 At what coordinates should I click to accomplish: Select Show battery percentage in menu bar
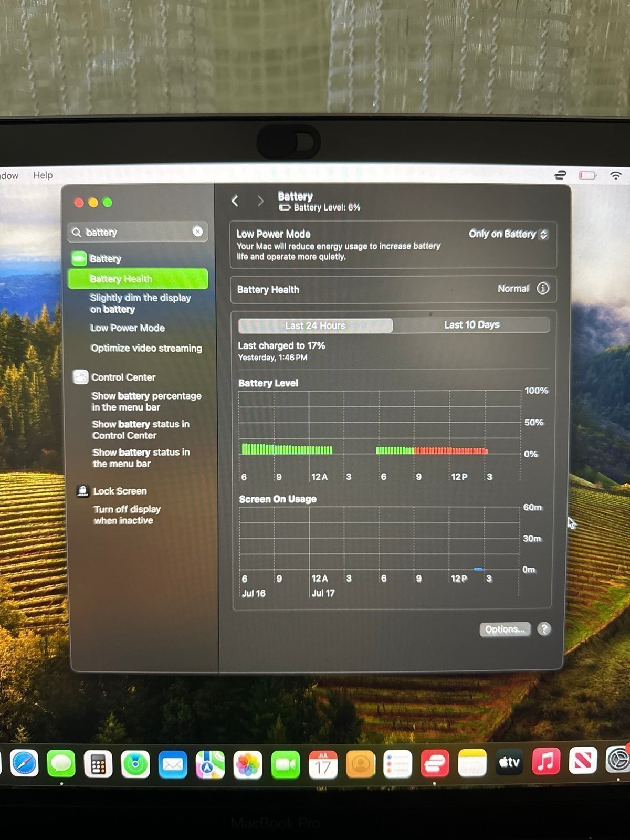point(146,401)
